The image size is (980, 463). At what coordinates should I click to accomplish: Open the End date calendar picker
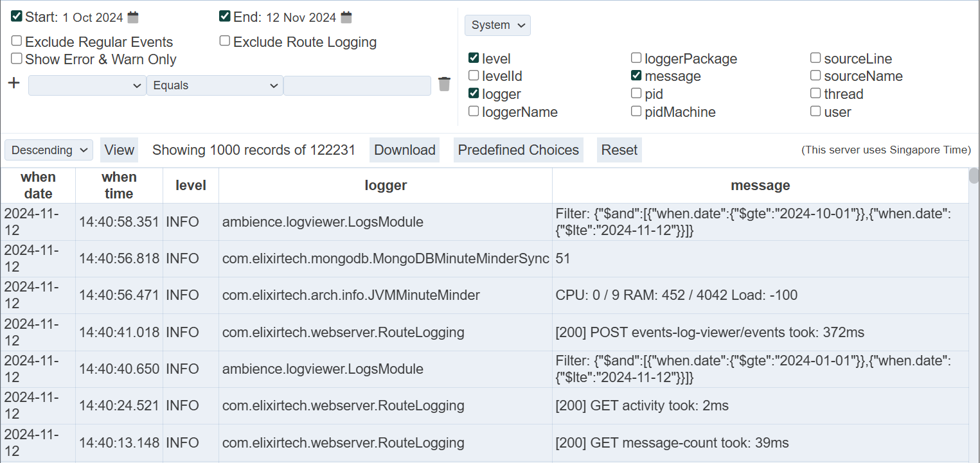(346, 17)
